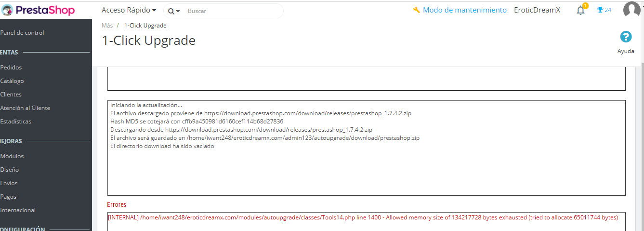Open Pedidos in sidebar
Image resolution: width=644 pixels, height=231 pixels.
[11, 68]
